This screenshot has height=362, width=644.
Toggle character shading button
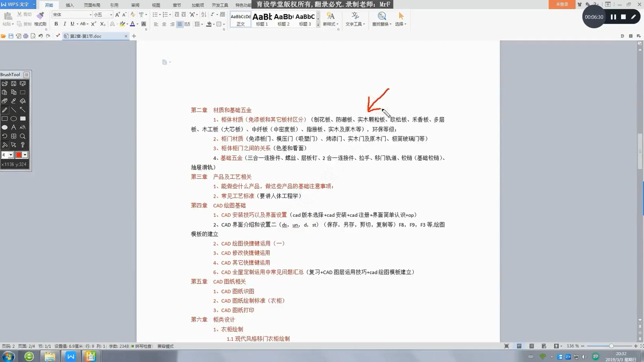coord(144,24)
